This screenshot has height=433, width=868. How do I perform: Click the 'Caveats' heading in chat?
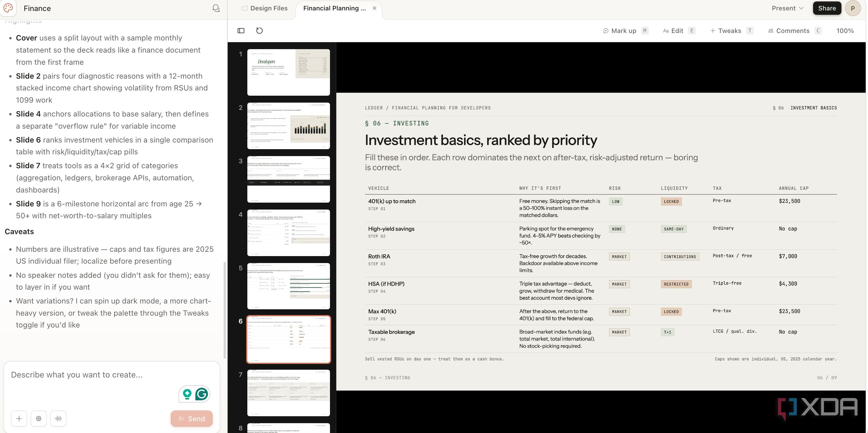click(x=19, y=232)
